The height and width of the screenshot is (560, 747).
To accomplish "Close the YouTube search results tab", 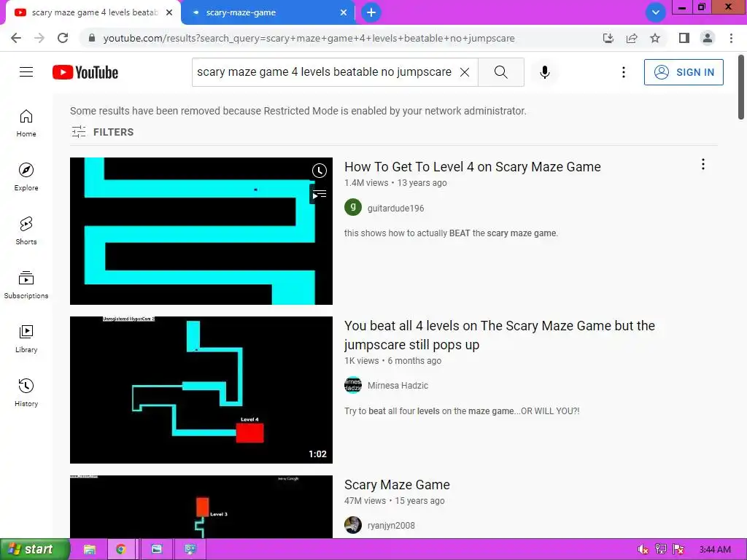I will coord(169,12).
